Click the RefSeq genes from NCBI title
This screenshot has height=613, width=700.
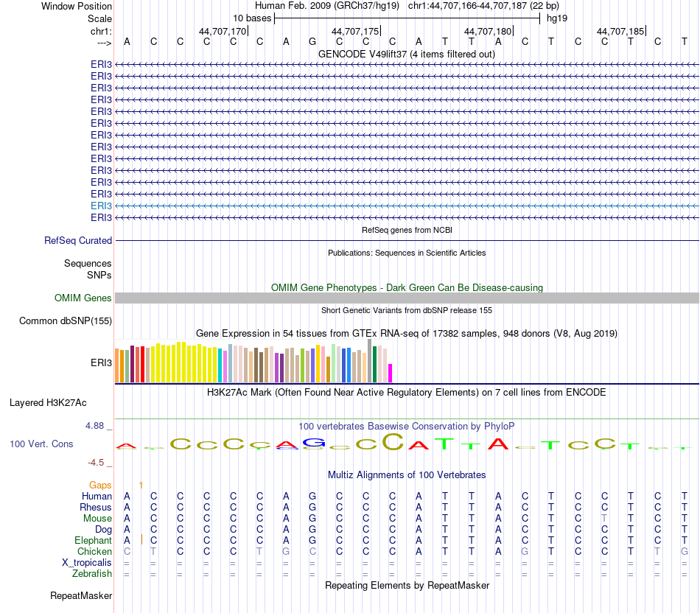407,230
